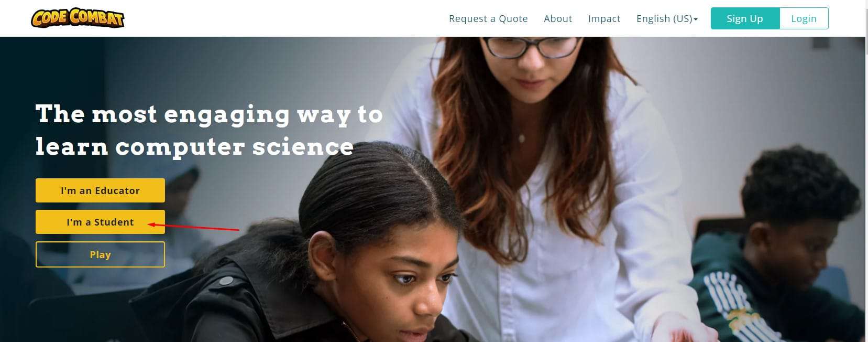Click the caret beside English (US)
Image resolution: width=868 pixels, height=342 pixels.
point(696,19)
